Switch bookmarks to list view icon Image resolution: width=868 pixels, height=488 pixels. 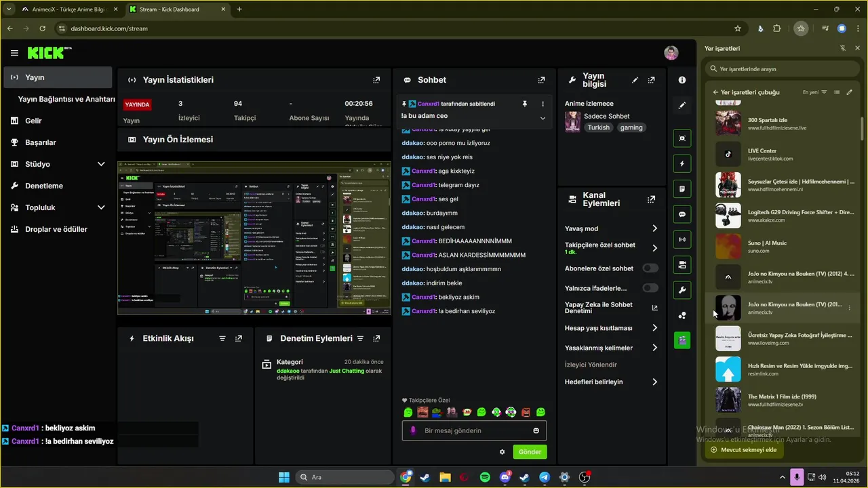tap(837, 92)
